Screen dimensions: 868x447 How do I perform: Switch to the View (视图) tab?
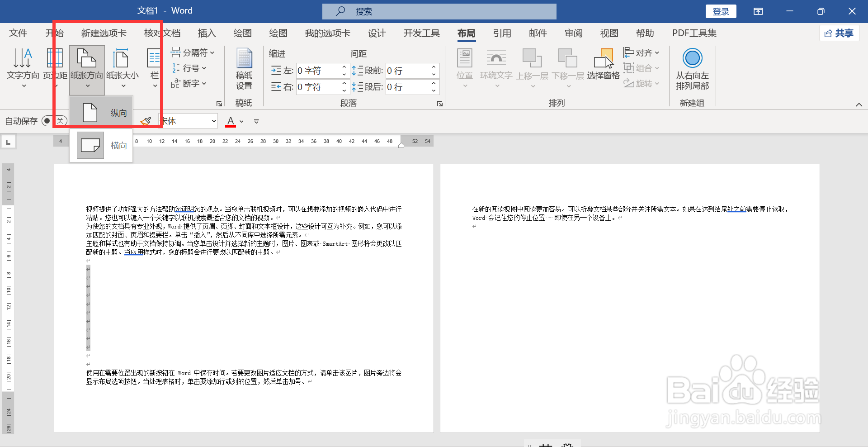609,33
